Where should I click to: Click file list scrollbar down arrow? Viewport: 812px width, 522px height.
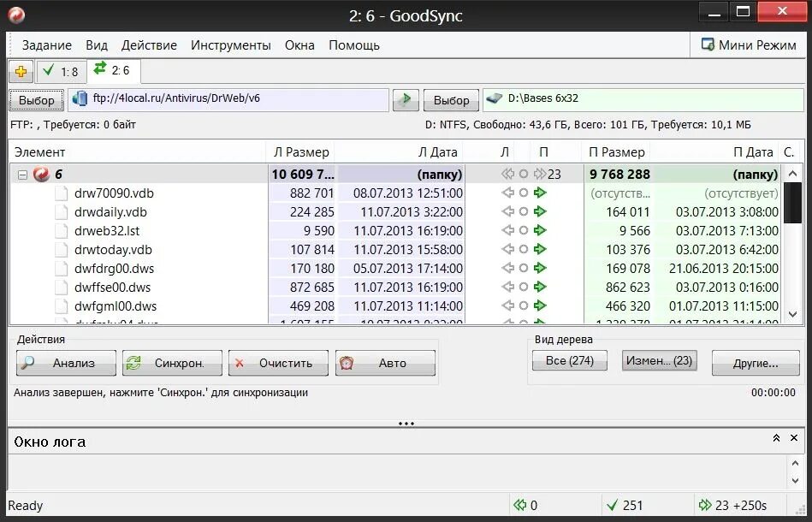click(x=793, y=314)
